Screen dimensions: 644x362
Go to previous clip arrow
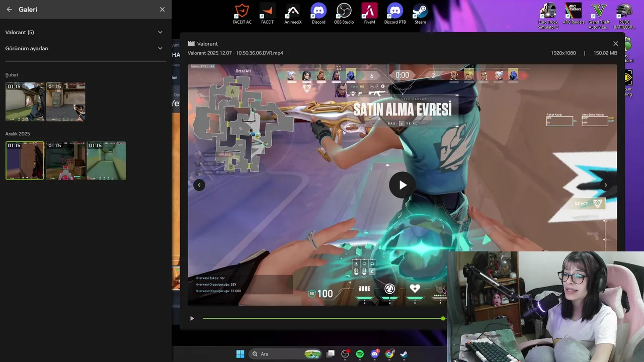(x=199, y=185)
